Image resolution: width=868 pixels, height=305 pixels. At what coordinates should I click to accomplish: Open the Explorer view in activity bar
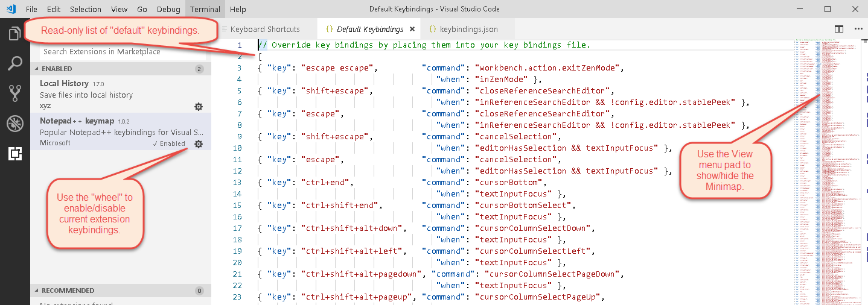pos(15,34)
